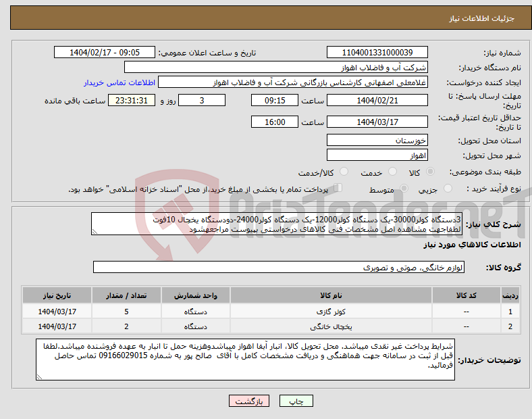Click the province field خوزستان
532x419 pixels.
click(x=377, y=140)
